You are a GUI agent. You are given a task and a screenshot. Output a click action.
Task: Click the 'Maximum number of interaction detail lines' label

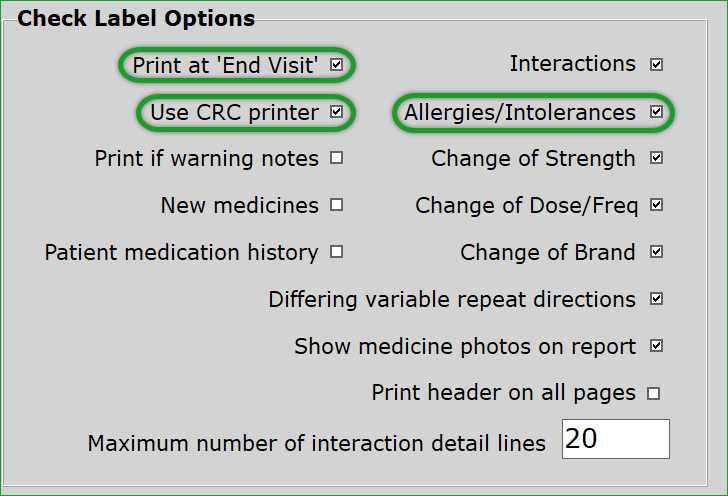[317, 443]
